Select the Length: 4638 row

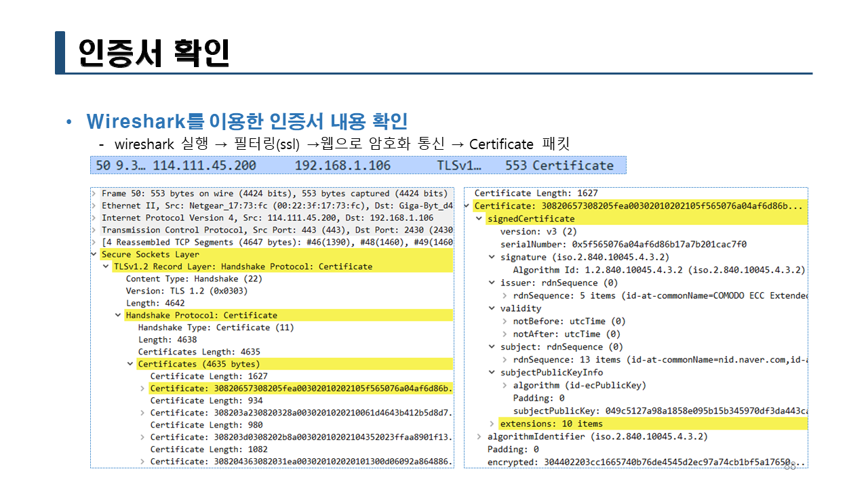[167, 340]
